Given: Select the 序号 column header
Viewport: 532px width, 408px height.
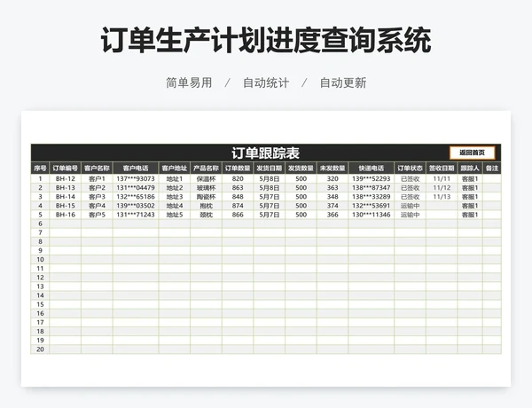Looking at the screenshot, I should pyautogui.click(x=40, y=168).
